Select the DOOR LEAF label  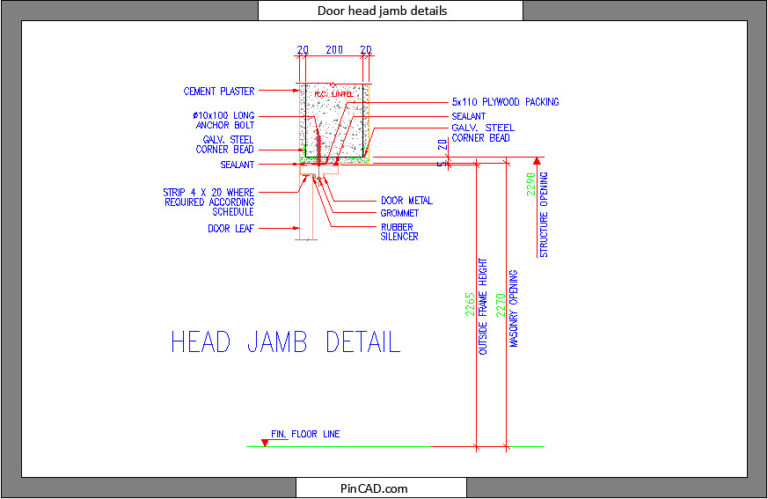tap(231, 228)
